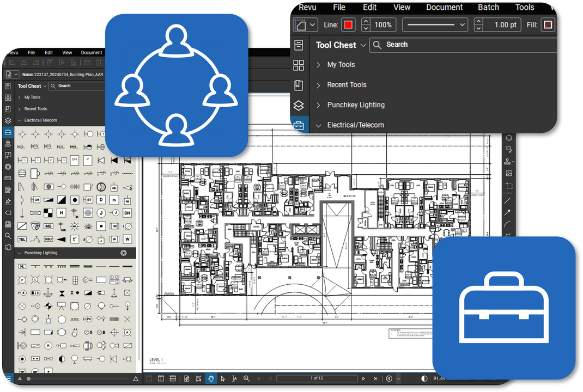Image resolution: width=583 pixels, height=392 pixels.
Task: Select the Pan tool in the bottom toolbar
Action: point(210,378)
